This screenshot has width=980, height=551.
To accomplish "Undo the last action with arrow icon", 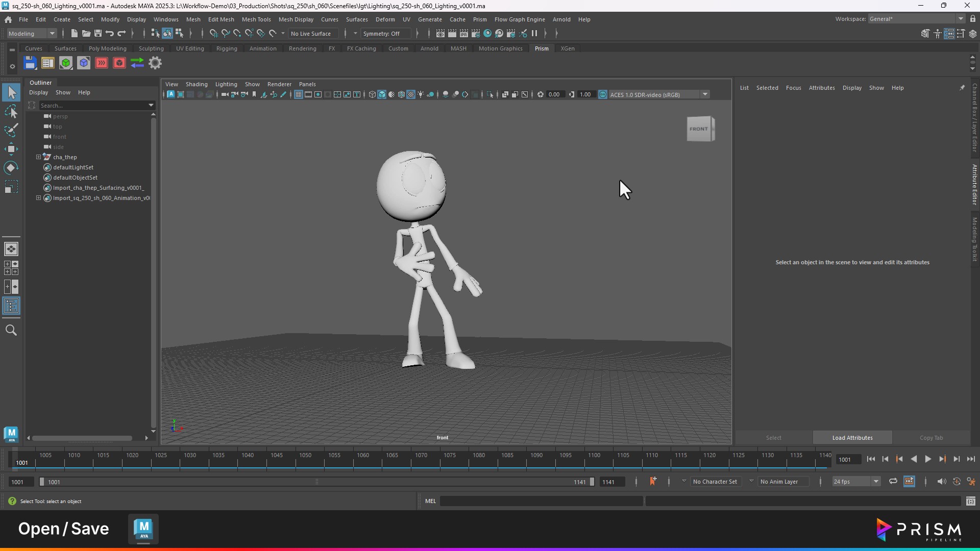I will coord(110,33).
